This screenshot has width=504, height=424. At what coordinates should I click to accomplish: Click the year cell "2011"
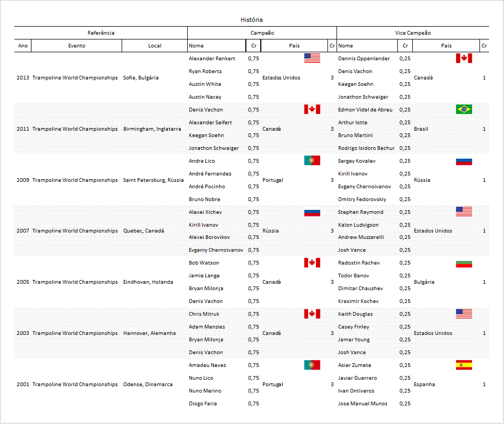click(23, 129)
